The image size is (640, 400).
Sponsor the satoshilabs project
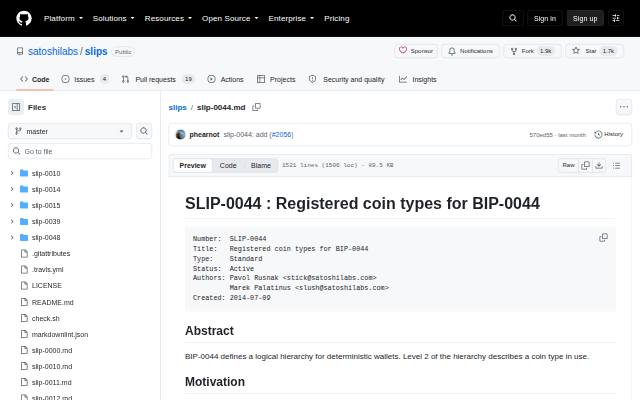(416, 51)
